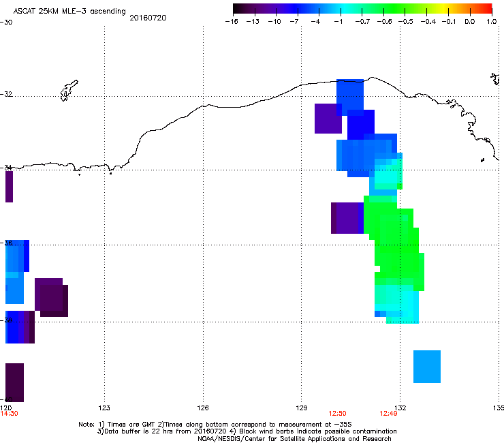The height and width of the screenshot is (443, 504).
Task: Select the -0.7 color scale label
Action: coord(362,22)
